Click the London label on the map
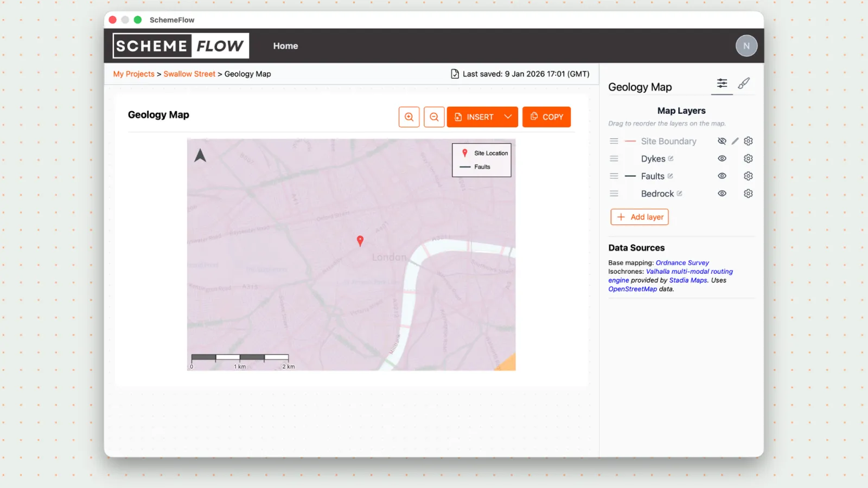 point(389,257)
